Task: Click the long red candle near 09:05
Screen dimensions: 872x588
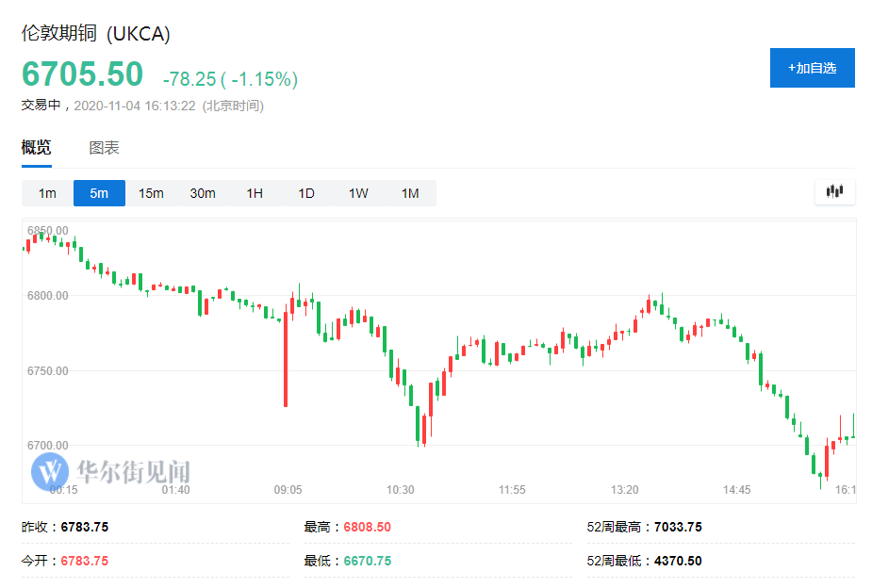Action: (x=286, y=367)
